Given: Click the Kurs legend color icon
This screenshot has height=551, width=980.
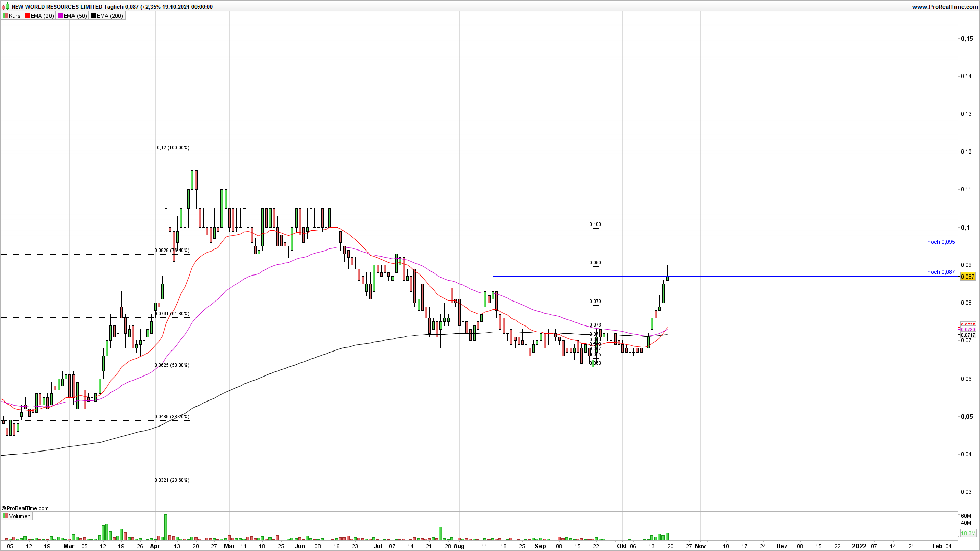Looking at the screenshot, I should (5, 16).
